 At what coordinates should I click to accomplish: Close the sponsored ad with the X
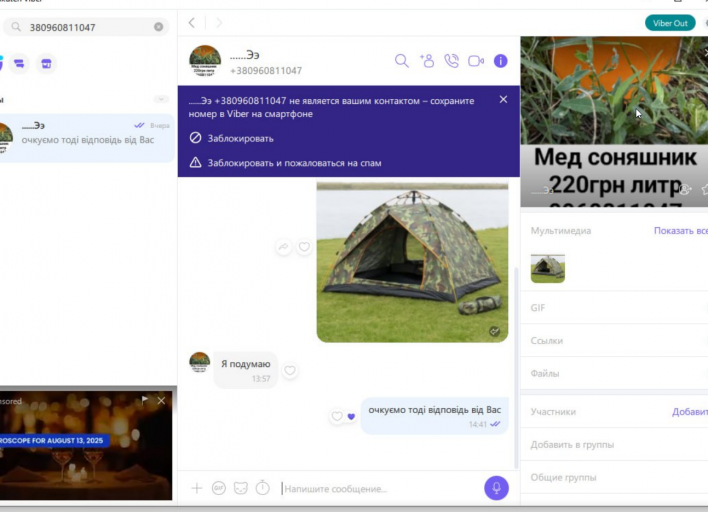[161, 400]
